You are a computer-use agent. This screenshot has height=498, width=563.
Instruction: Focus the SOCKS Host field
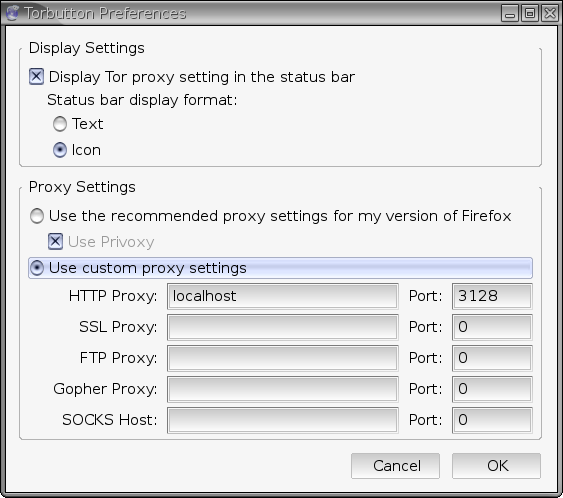[x=283, y=420]
